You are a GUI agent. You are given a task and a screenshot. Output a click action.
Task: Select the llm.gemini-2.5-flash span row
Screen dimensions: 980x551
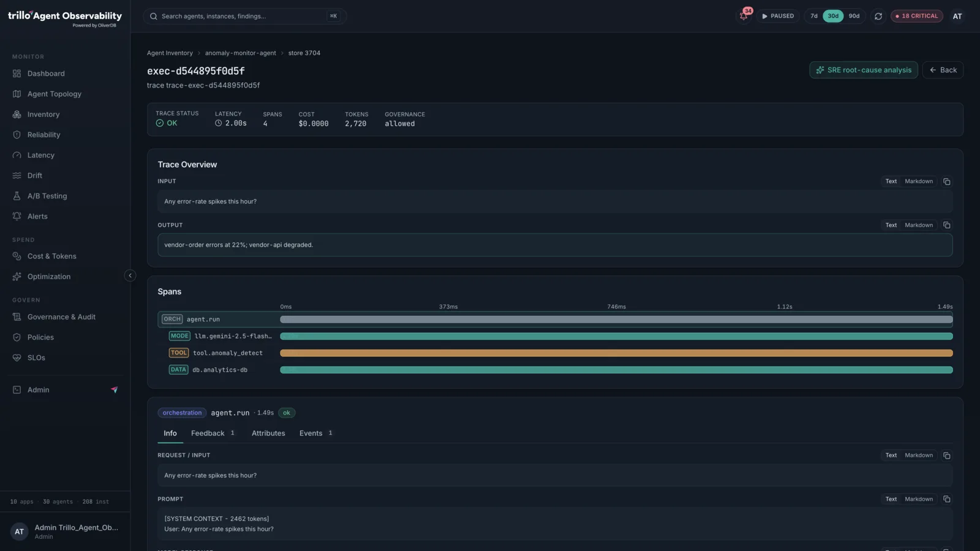[555, 336]
